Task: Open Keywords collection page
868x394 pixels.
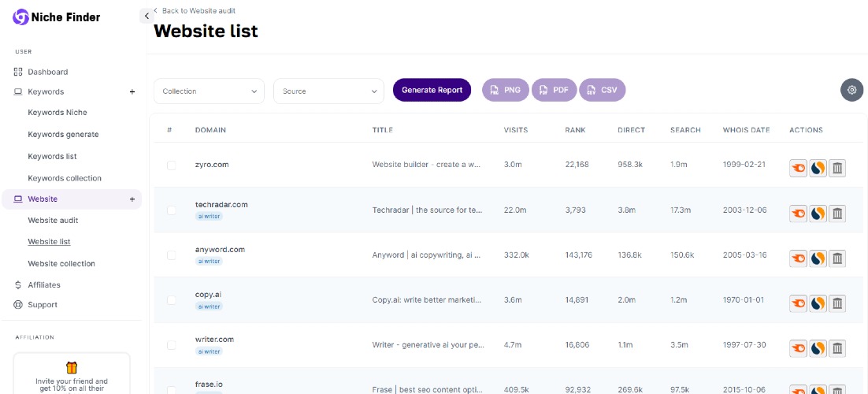Action: pos(65,178)
